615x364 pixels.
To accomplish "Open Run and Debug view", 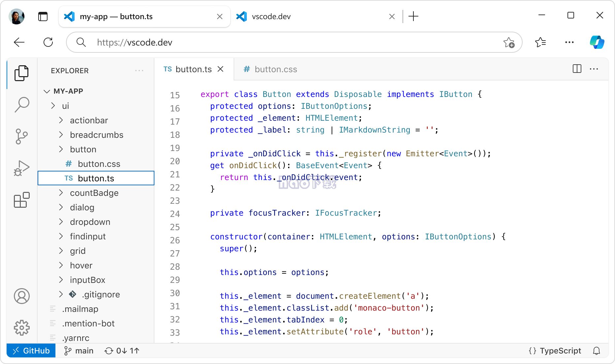I will click(22, 168).
